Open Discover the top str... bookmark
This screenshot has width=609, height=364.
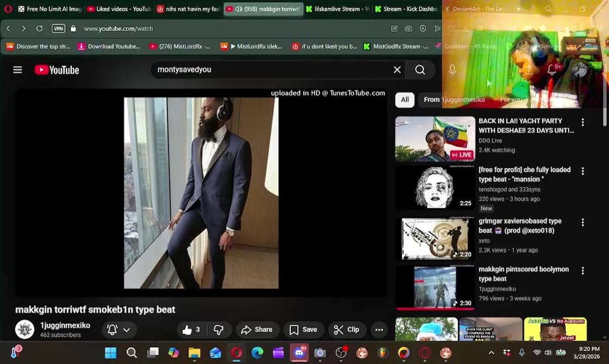coord(38,47)
